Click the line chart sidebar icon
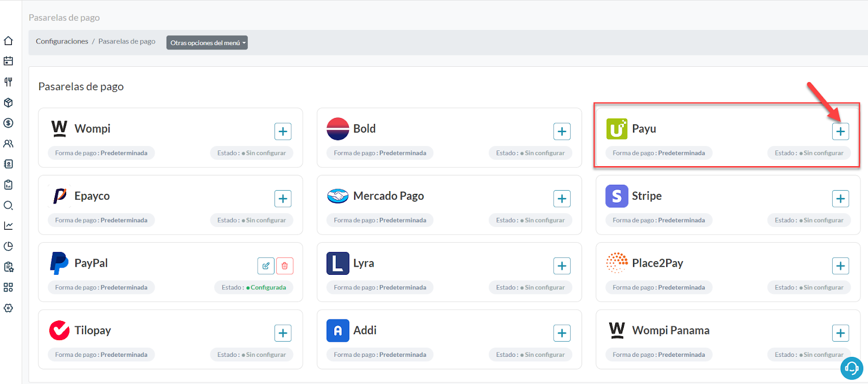 (8, 225)
